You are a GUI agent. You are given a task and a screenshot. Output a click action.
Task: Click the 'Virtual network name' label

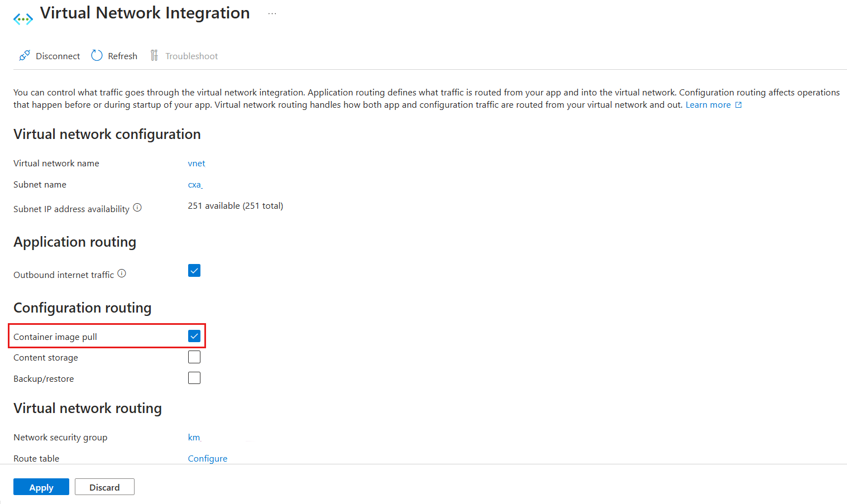[x=56, y=163]
